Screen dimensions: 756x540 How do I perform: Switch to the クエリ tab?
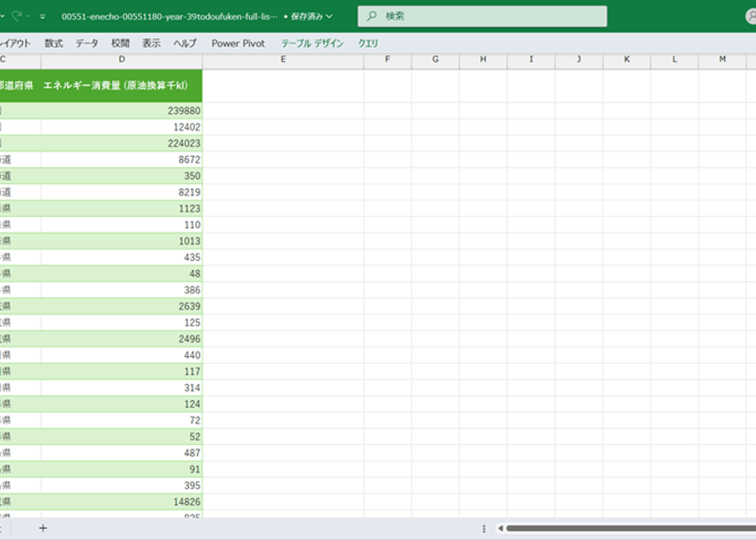[368, 43]
